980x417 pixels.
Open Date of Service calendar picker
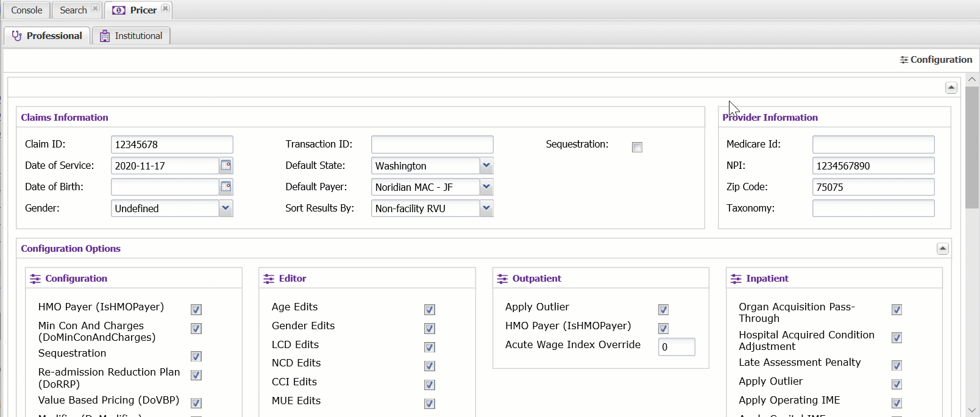[x=225, y=165]
